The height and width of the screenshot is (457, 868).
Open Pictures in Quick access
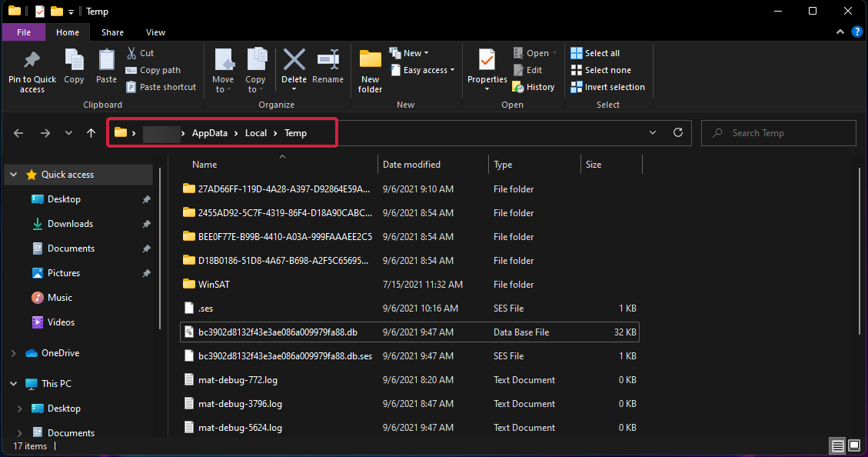click(x=64, y=273)
